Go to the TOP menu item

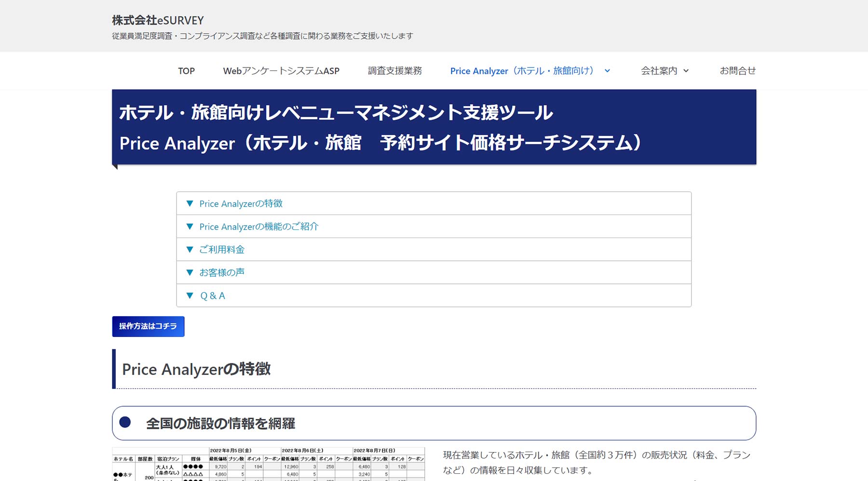point(186,71)
